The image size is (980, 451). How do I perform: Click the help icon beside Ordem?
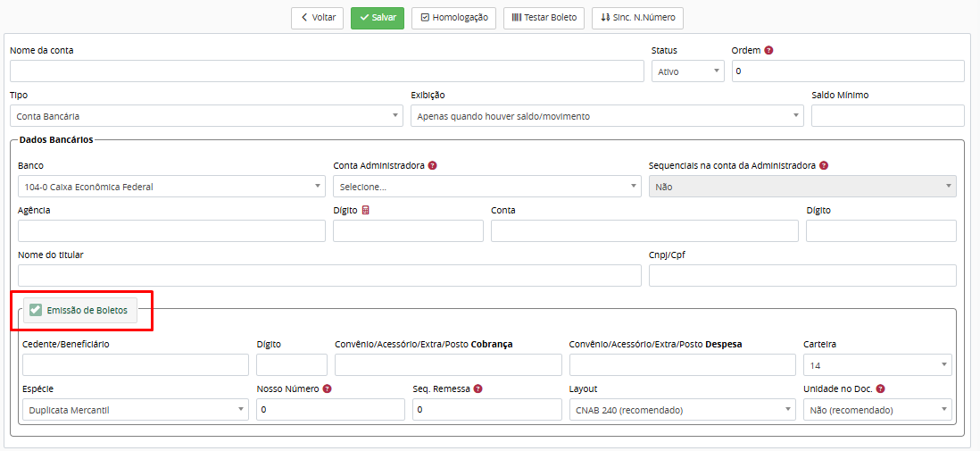[x=768, y=50]
